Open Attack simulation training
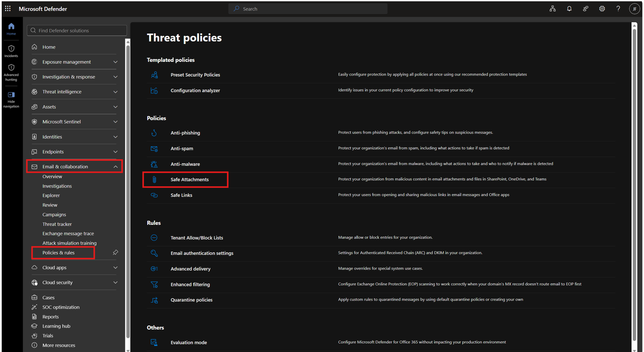Screen dimensions: 644x352 click(70, 243)
